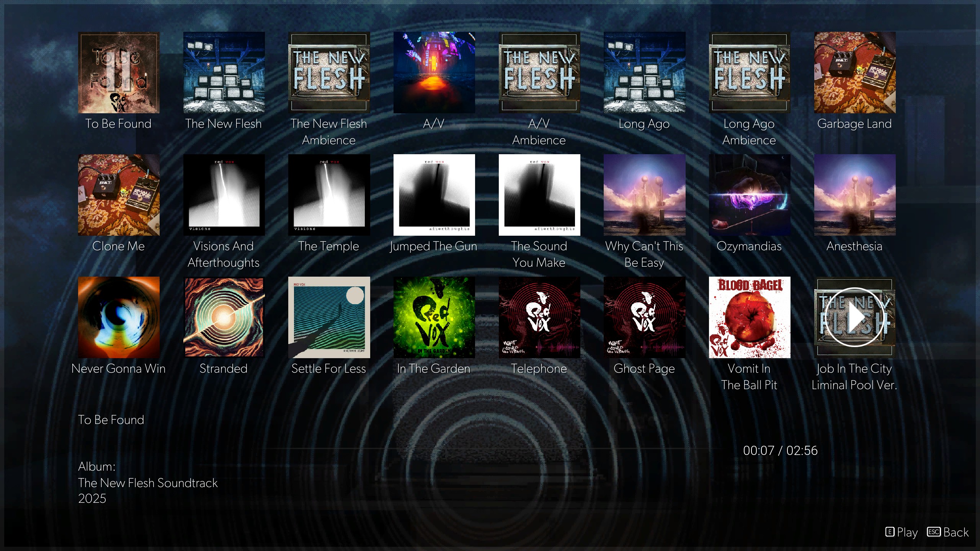
Task: Open the Settle For Less cover
Action: pyautogui.click(x=329, y=317)
